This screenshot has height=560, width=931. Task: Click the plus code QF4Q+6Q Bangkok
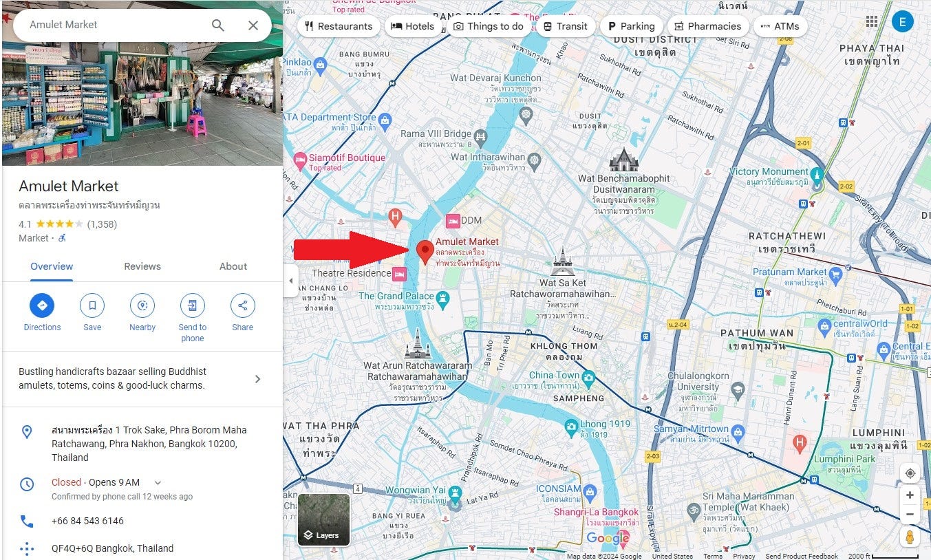point(112,548)
